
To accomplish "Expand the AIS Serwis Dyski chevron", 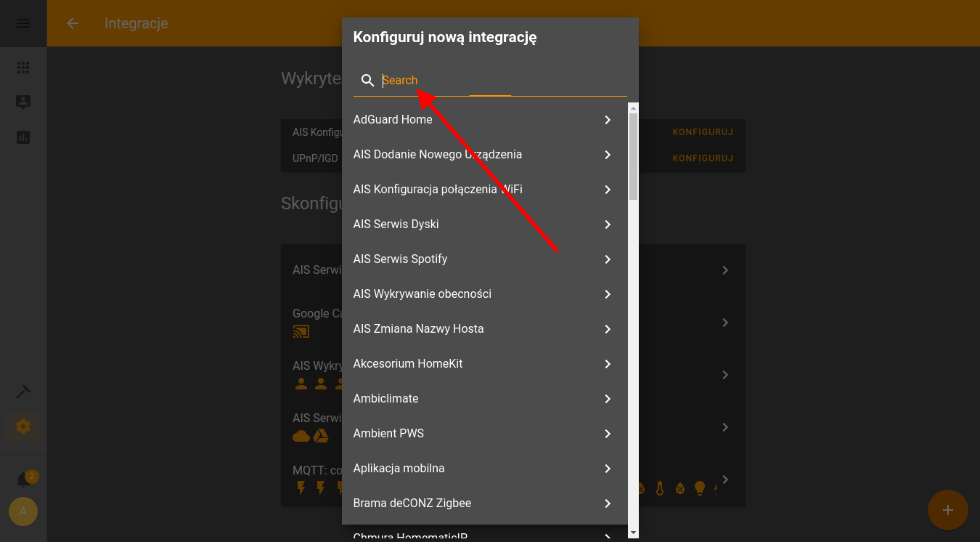I will 608,225.
